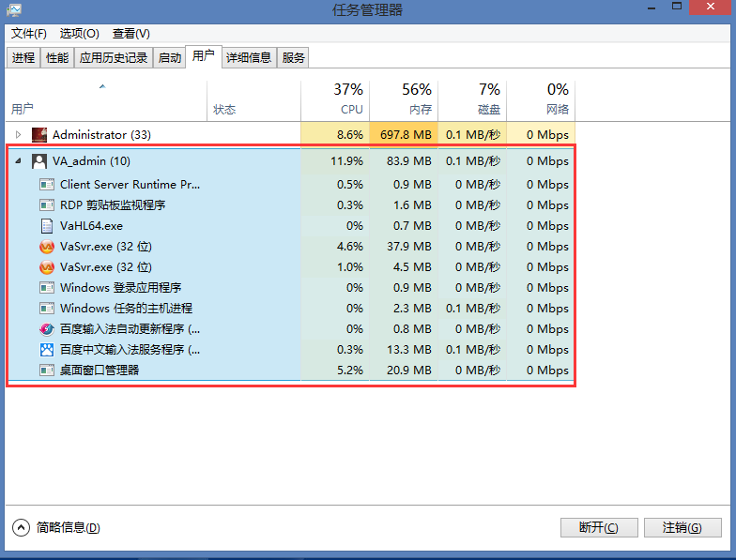736x560 pixels.
Task: Click the 简略信息(D) link
Action: tap(68, 527)
